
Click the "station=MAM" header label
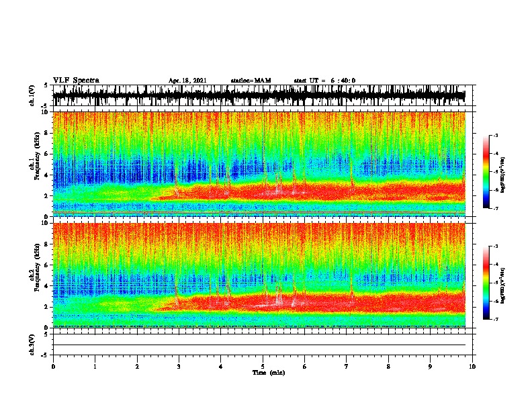click(251, 81)
